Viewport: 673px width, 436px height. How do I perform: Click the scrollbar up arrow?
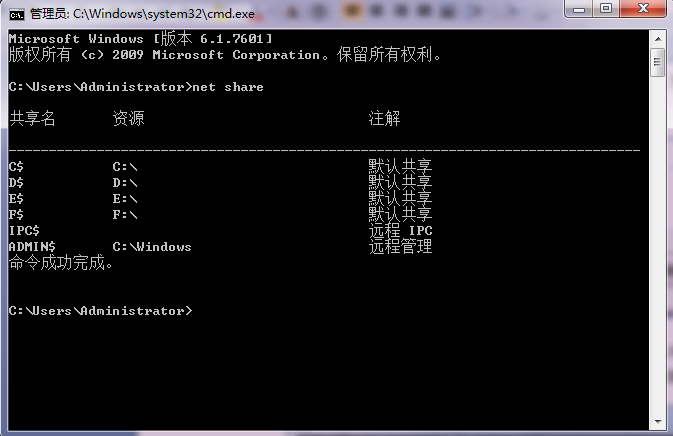coord(658,39)
